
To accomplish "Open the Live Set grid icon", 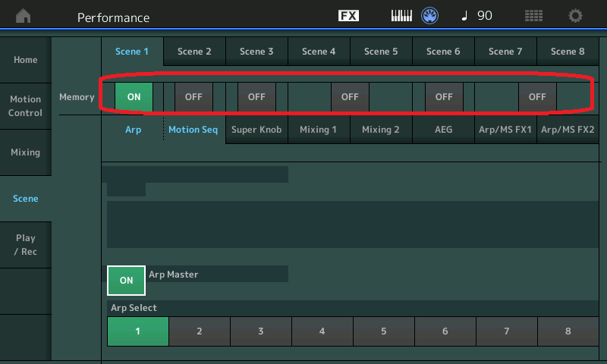I will (533, 16).
